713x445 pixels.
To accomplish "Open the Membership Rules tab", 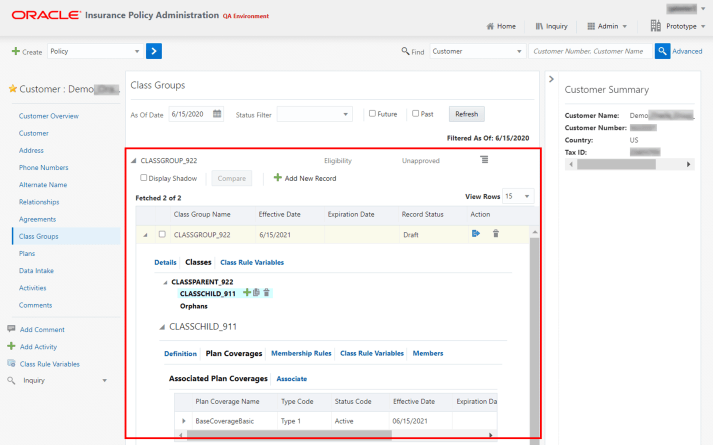I will (301, 353).
